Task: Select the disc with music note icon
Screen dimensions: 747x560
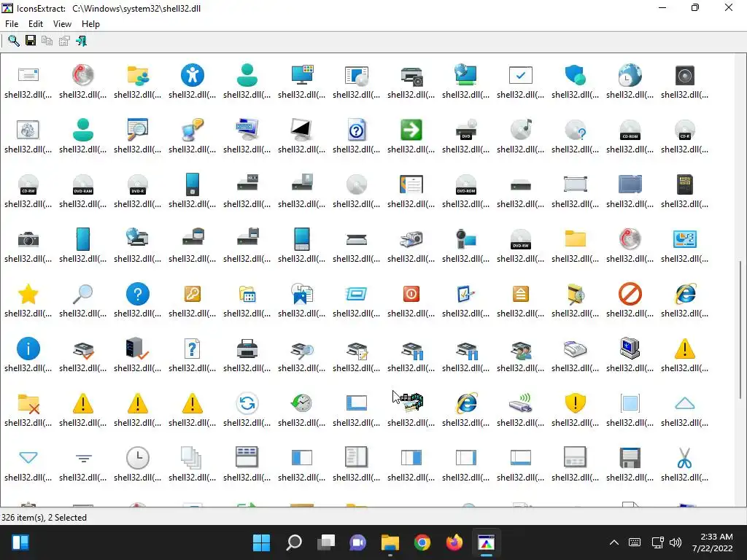Action: point(521,130)
